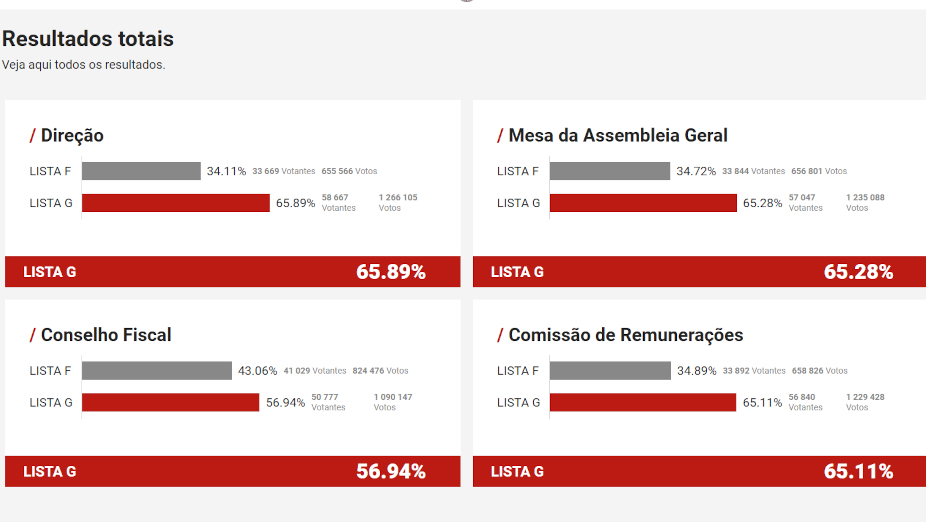Select the red LISTA G bar in Mesa da Assembleia Geral
This screenshot has width=926, height=522.
[x=643, y=203]
